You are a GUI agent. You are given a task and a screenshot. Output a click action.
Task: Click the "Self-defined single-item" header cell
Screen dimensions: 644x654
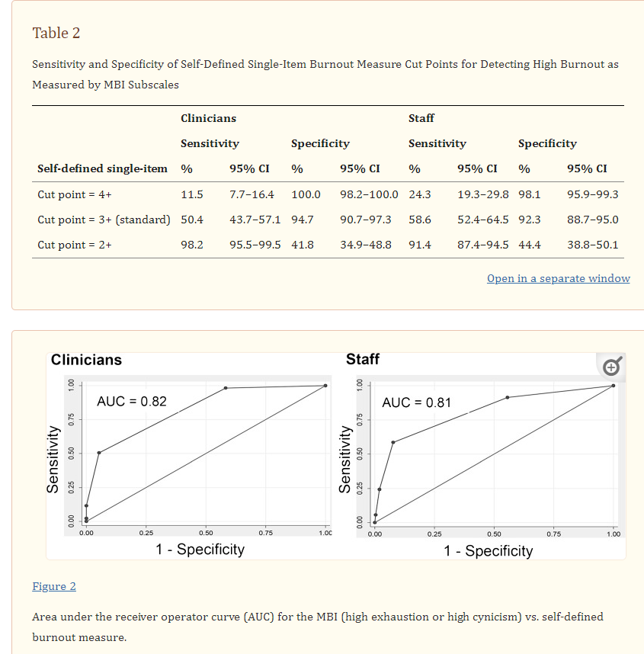click(x=102, y=168)
